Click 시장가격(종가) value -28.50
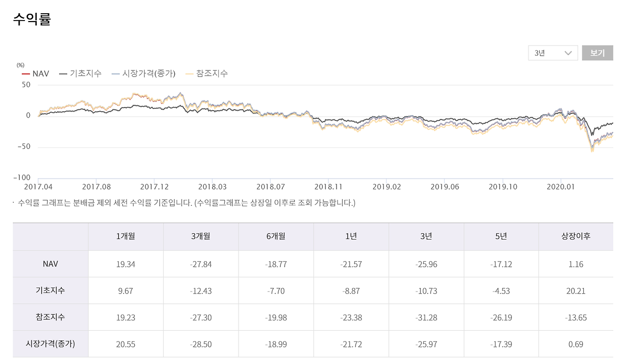This screenshot has width=627, height=364. pyautogui.click(x=201, y=344)
